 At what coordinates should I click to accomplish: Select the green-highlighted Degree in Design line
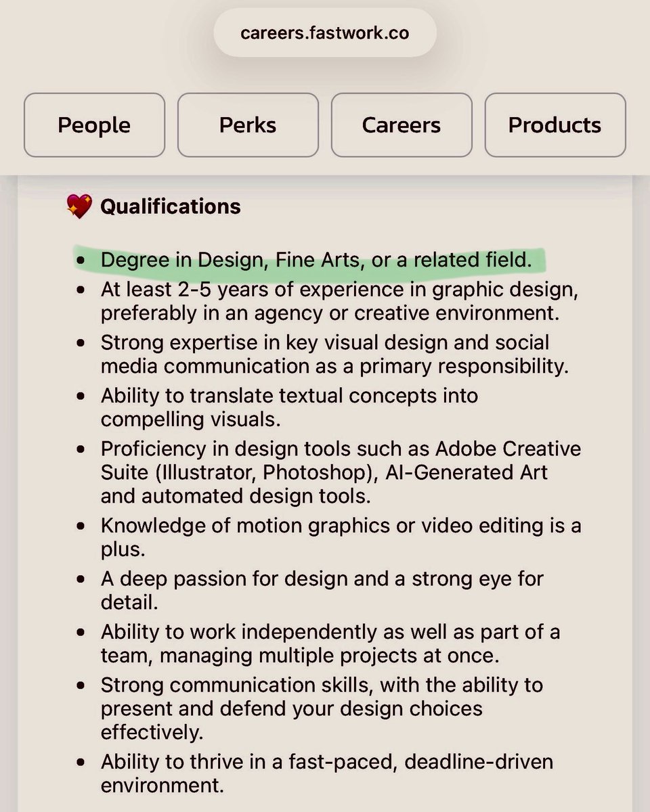click(316, 260)
